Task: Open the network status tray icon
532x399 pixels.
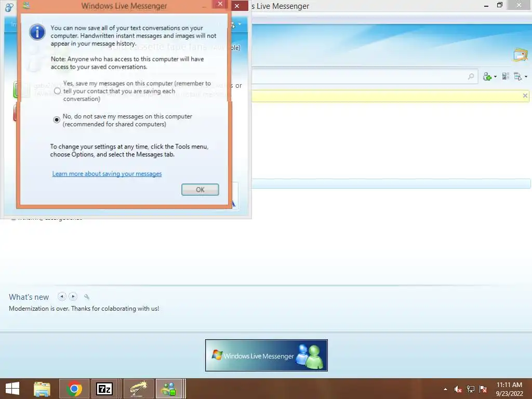Action: pyautogui.click(x=471, y=389)
